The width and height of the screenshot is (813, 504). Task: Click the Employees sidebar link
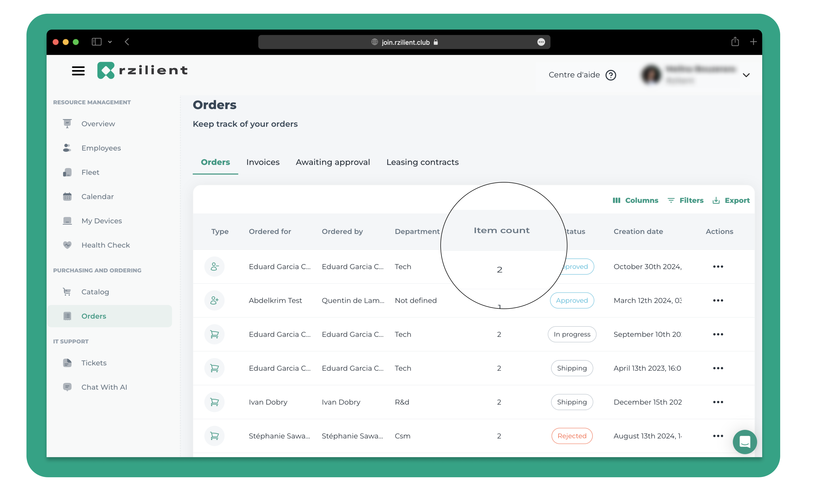point(101,148)
